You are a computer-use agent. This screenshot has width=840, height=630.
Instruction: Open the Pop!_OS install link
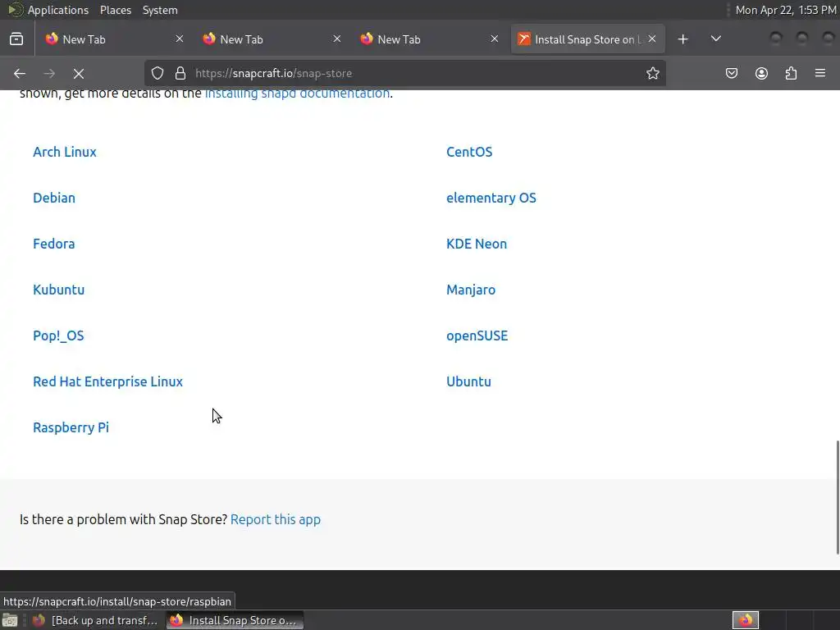click(x=58, y=336)
